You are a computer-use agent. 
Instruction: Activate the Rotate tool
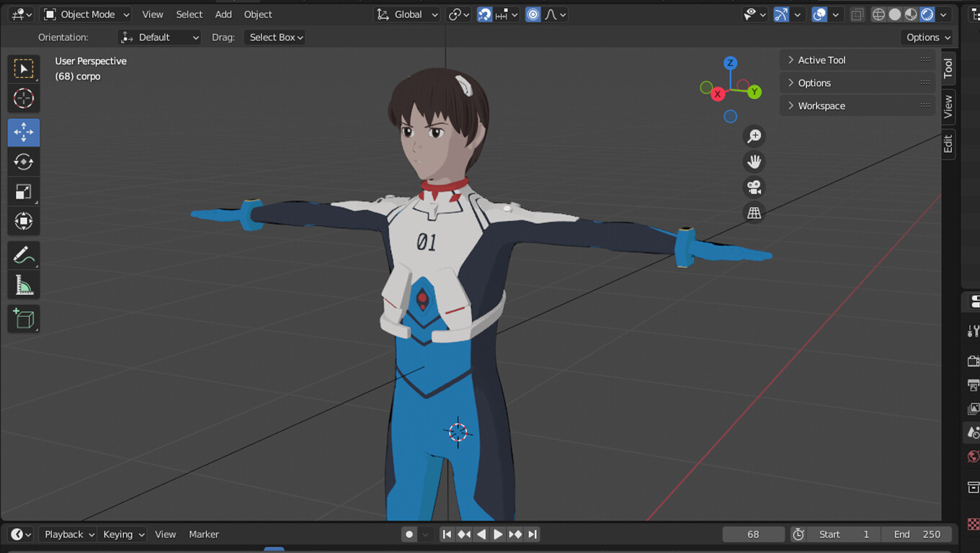click(24, 162)
